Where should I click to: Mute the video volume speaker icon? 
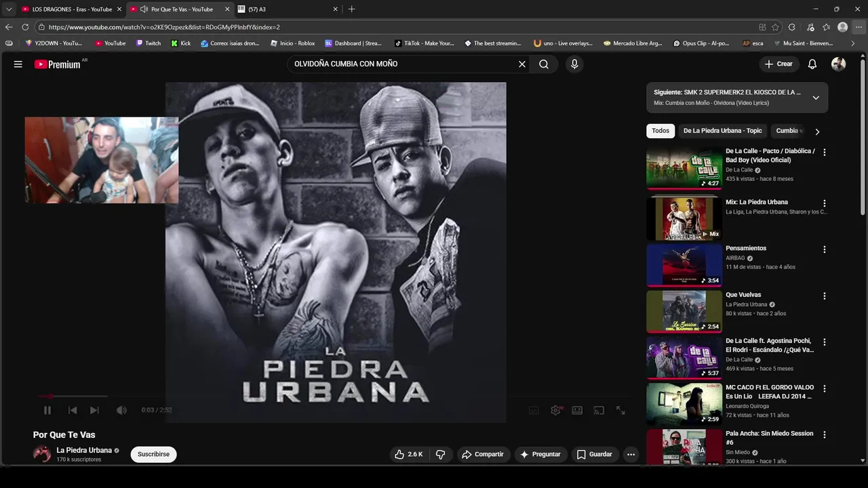click(x=121, y=410)
